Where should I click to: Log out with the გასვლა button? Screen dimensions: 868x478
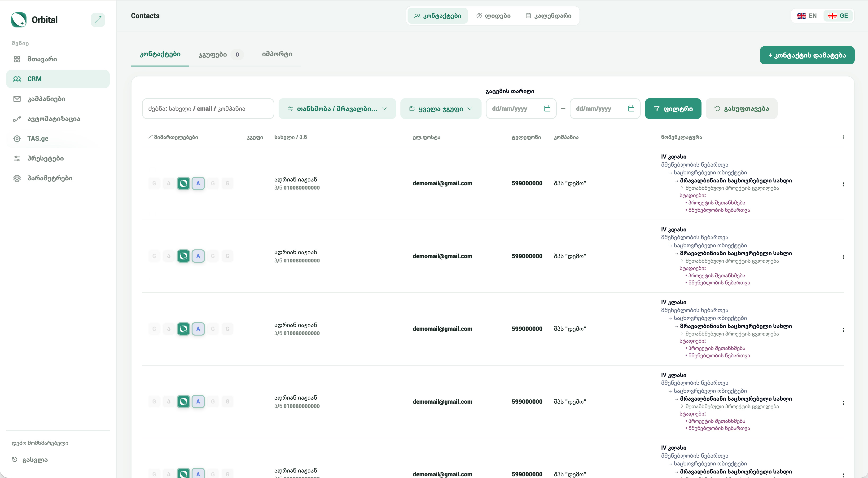[30, 460]
